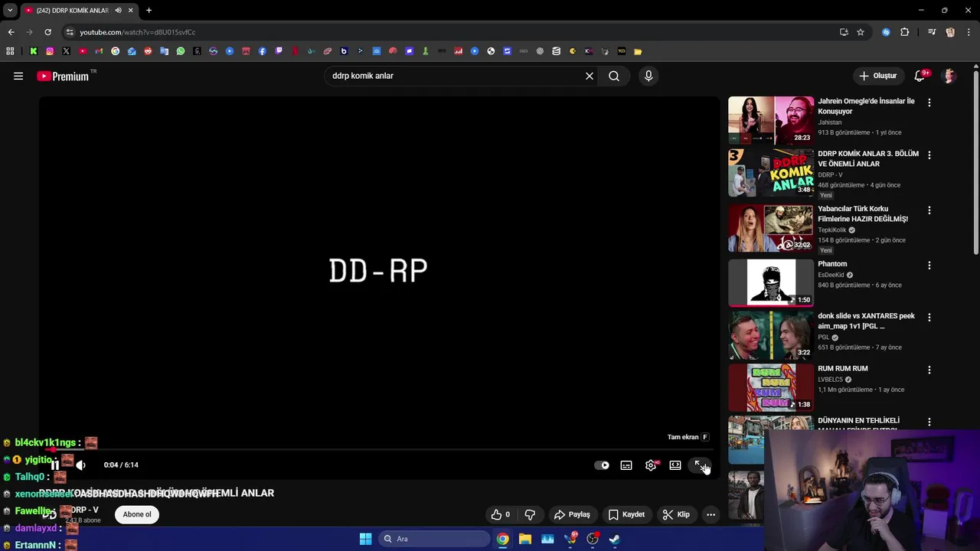Open RUM RUM RUM video title

tap(843, 369)
